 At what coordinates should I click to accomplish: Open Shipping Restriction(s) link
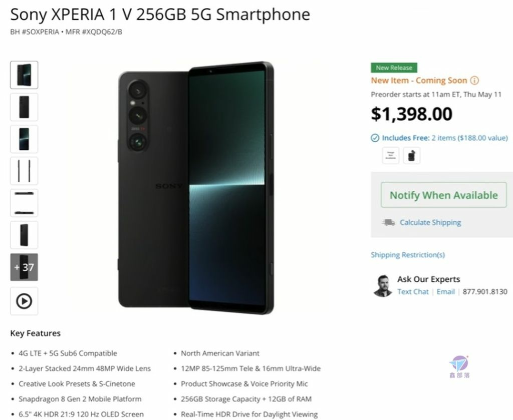click(x=408, y=255)
